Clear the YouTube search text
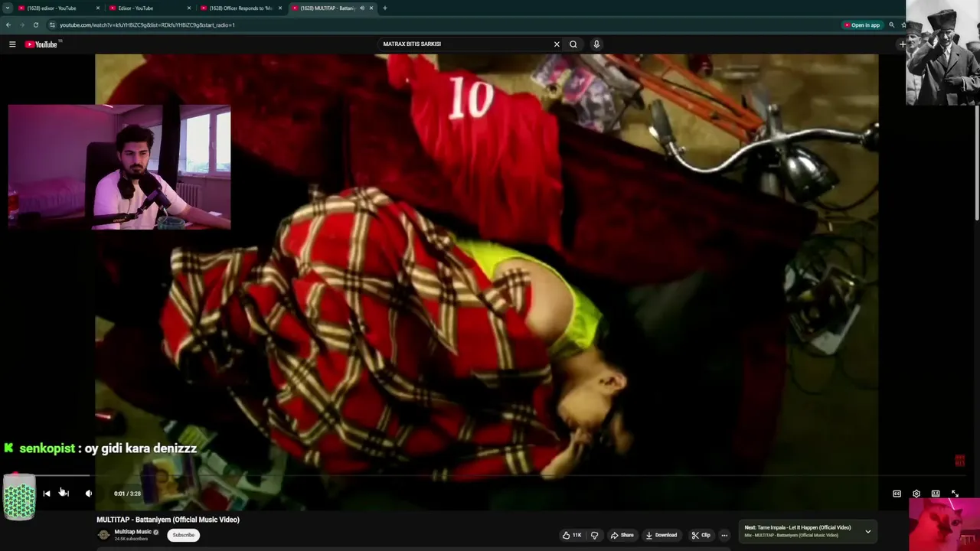The width and height of the screenshot is (980, 551). pos(557,44)
